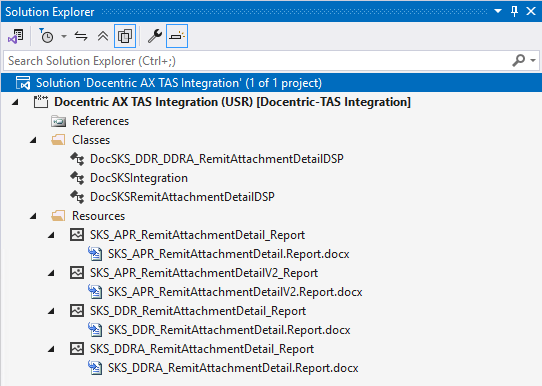Open Properties wrench icon

pyautogui.click(x=155, y=36)
